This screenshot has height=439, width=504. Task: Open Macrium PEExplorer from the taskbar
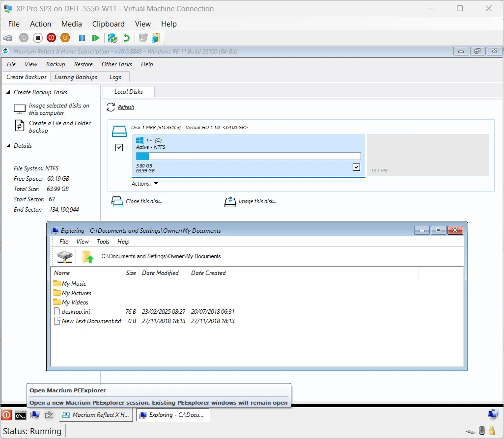pos(35,415)
